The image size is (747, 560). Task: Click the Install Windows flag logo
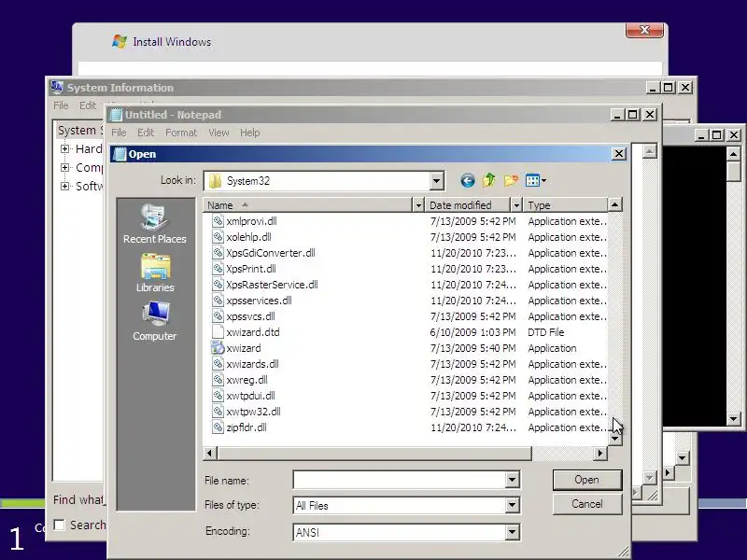pos(120,41)
